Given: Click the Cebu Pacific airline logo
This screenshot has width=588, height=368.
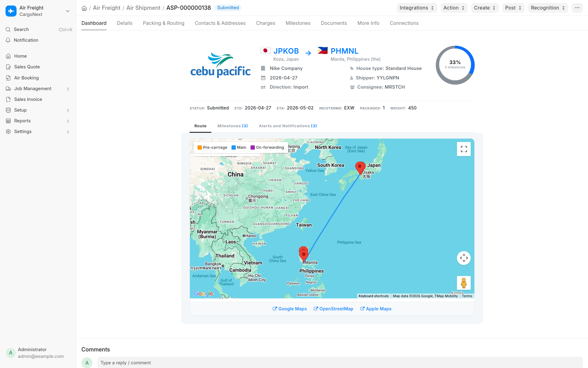Looking at the screenshot, I should click(221, 65).
